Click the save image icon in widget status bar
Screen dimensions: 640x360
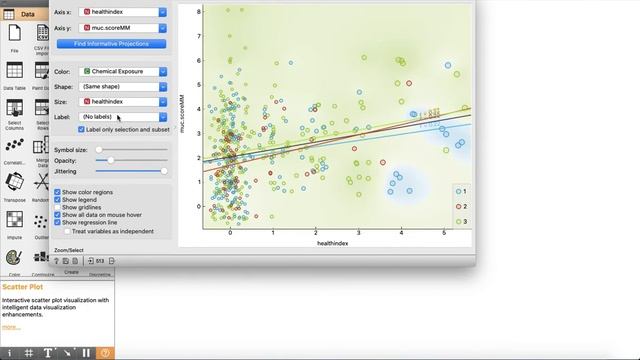click(66, 261)
